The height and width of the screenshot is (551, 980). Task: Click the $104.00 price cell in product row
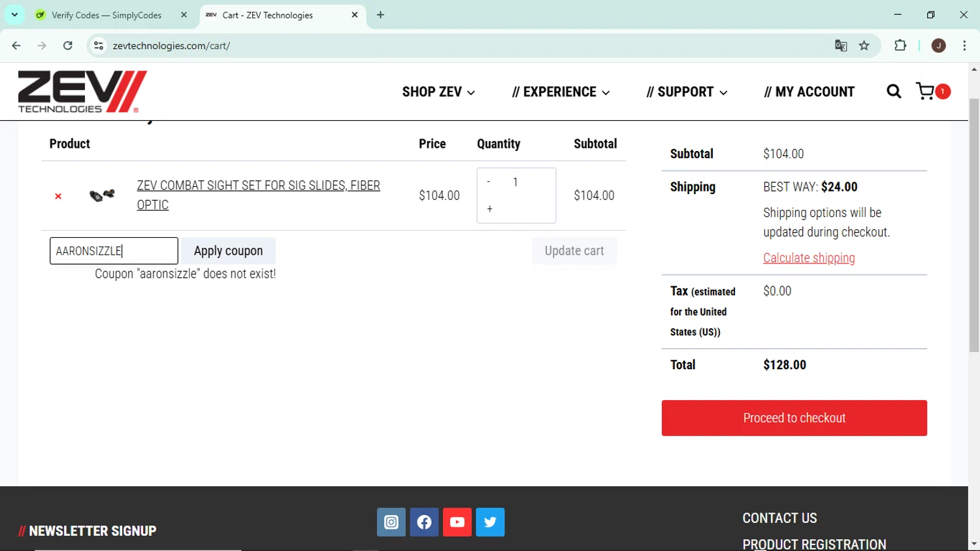click(439, 195)
